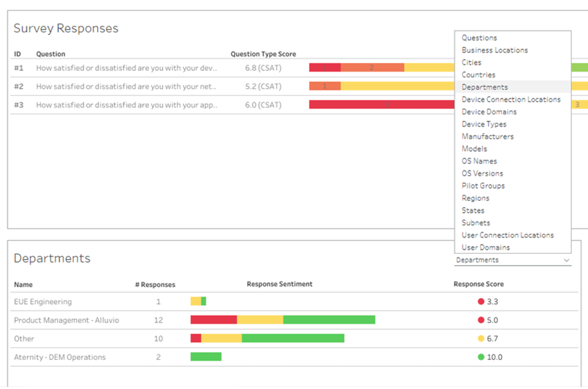Click 'Product Management - Alluvio' department name
This screenshot has width=588, height=389.
tap(66, 320)
